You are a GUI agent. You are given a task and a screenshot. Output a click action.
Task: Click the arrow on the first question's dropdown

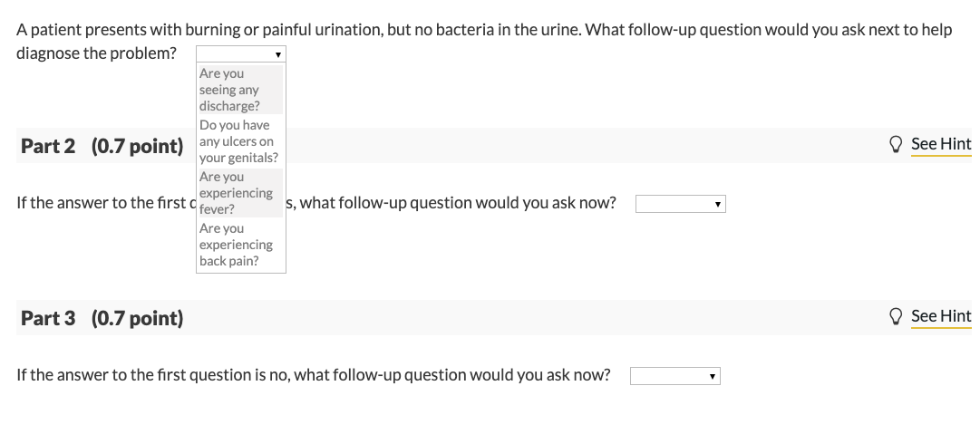pyautogui.click(x=278, y=54)
